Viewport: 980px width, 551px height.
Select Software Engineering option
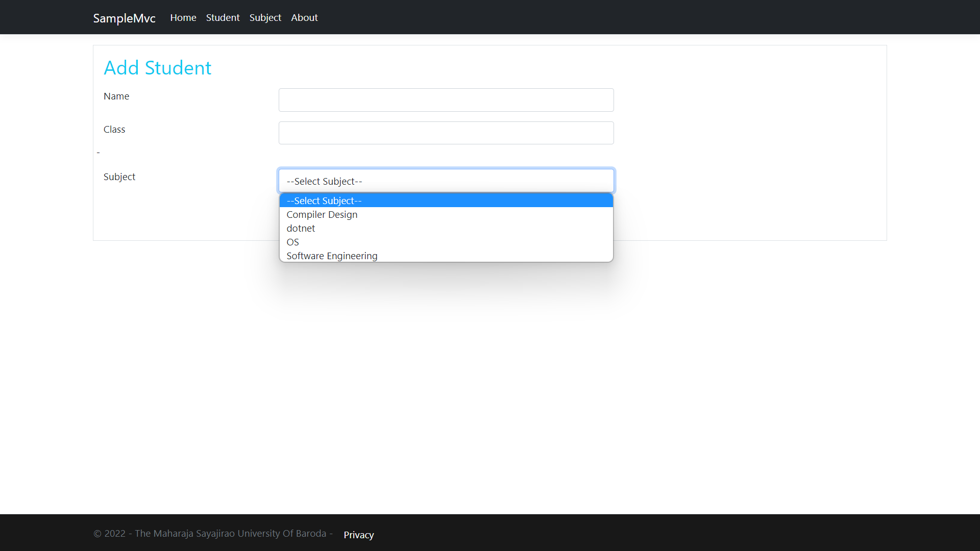[x=446, y=256]
